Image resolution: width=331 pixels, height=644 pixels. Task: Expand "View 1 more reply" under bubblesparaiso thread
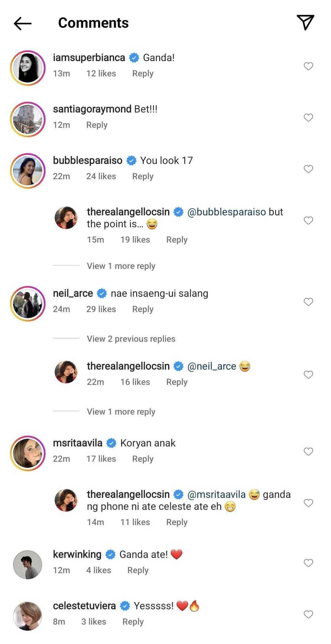coord(121,266)
